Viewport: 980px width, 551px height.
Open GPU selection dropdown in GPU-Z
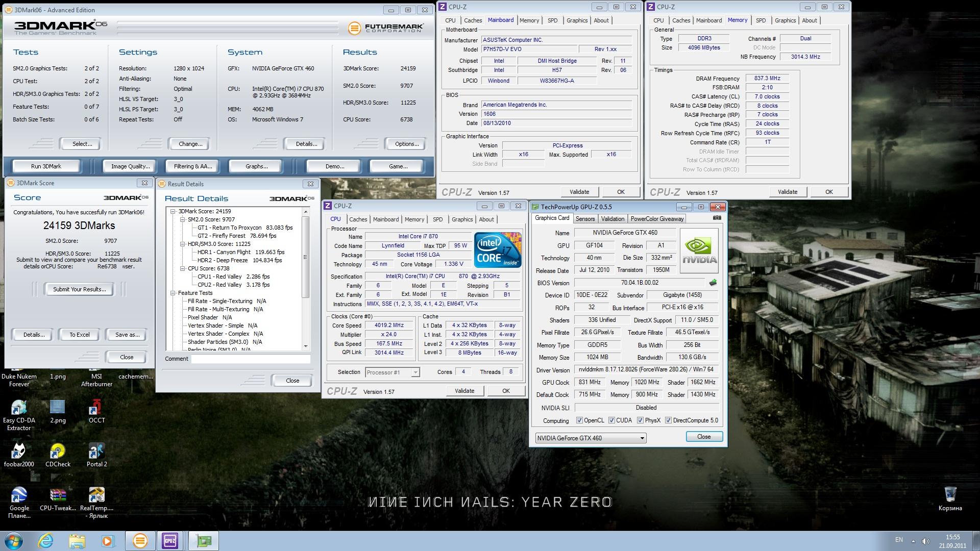coord(591,438)
